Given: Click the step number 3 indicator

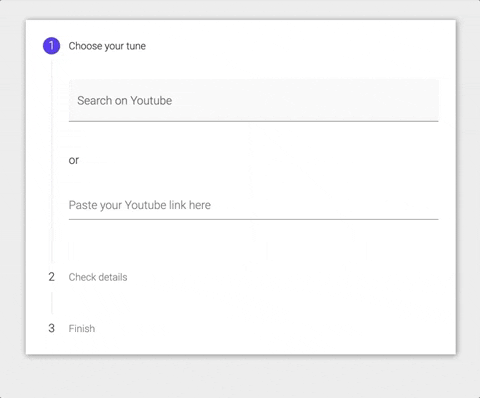Looking at the screenshot, I should pos(51,328).
